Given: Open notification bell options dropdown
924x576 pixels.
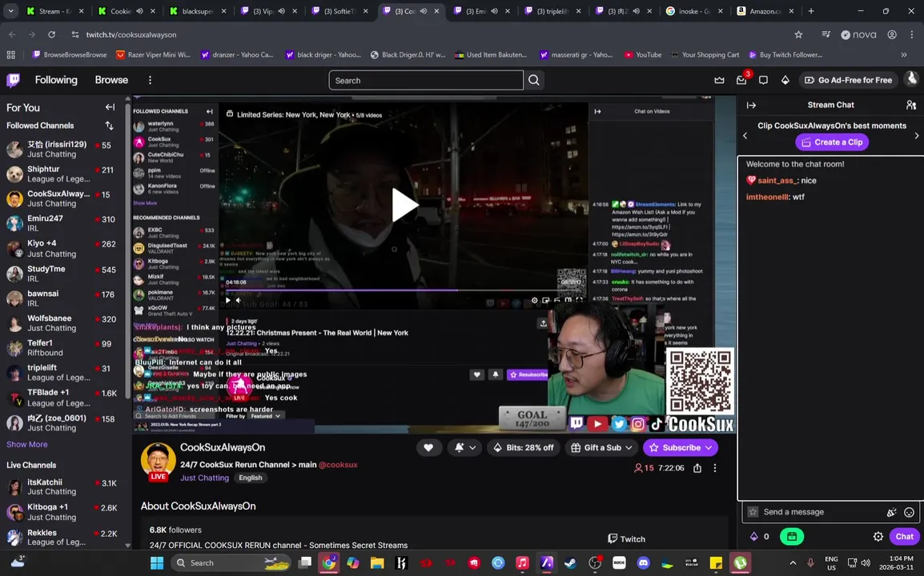Looking at the screenshot, I should tap(465, 448).
